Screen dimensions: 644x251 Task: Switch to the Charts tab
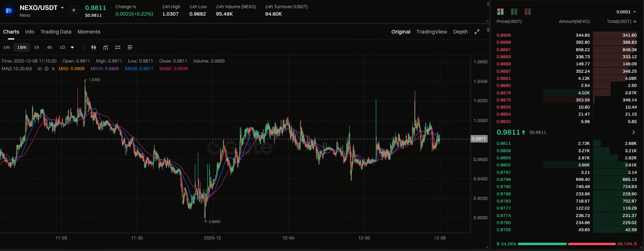point(11,32)
